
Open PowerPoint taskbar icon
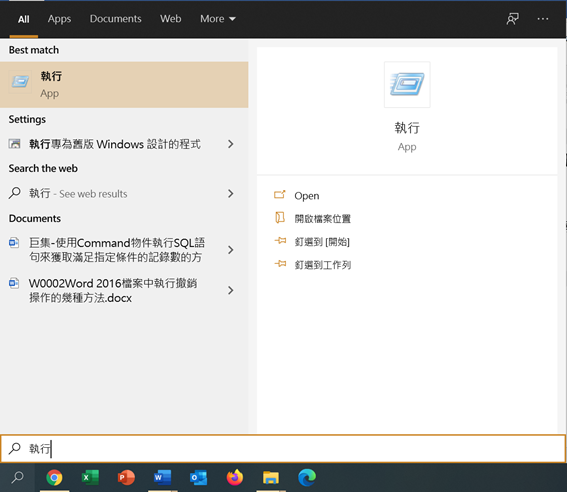pyautogui.click(x=126, y=478)
